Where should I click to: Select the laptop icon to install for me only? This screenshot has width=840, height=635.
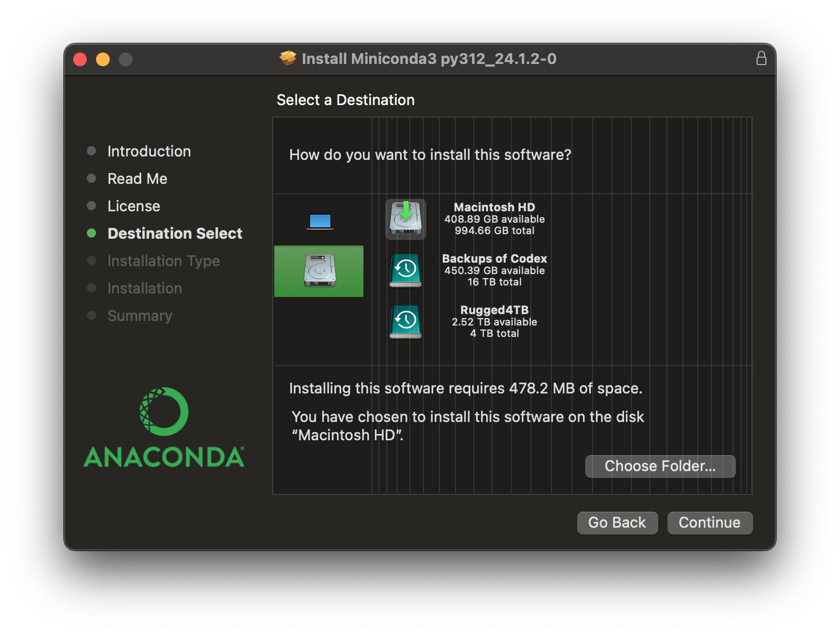[x=320, y=221]
